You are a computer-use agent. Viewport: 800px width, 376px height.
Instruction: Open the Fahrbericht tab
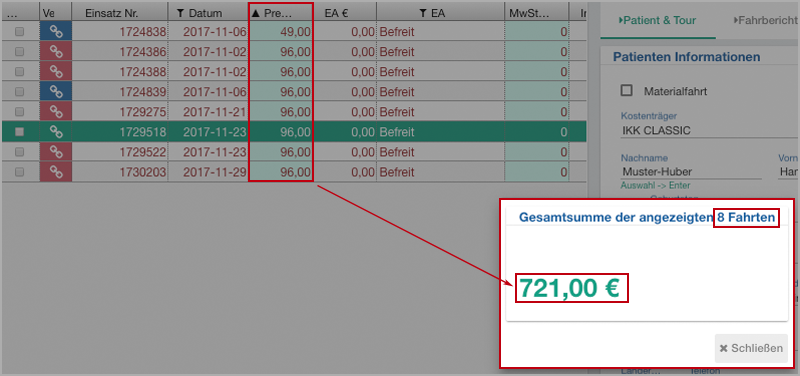pyautogui.click(x=765, y=20)
